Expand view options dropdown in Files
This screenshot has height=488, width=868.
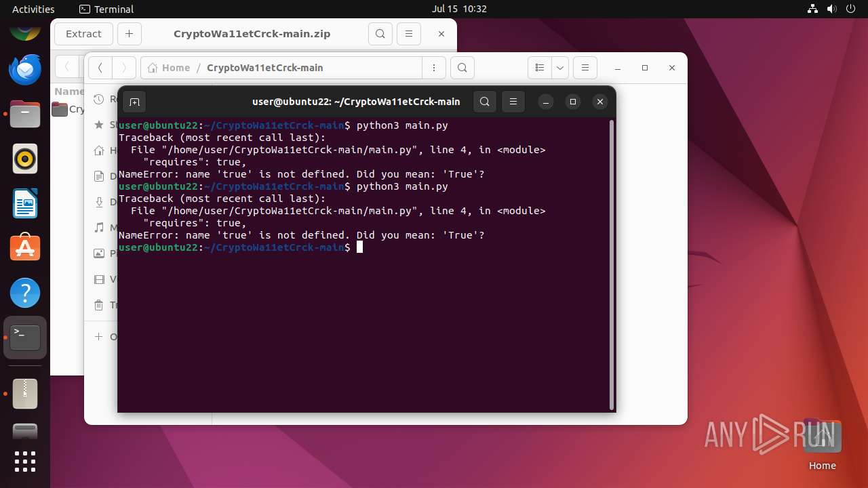pos(560,68)
